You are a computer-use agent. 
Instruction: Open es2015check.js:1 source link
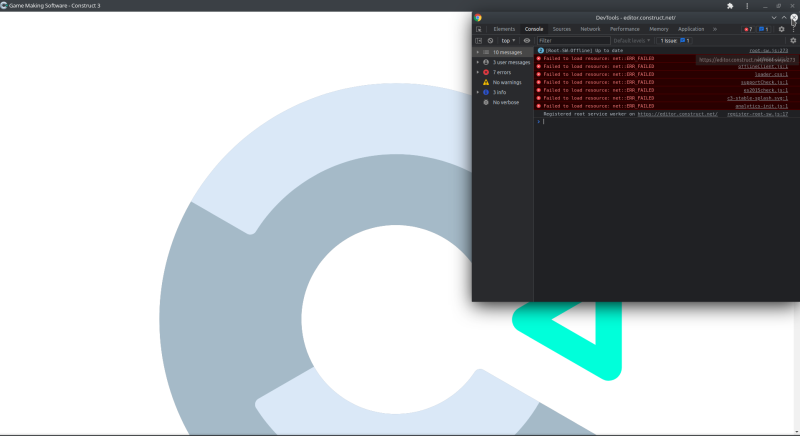765,90
